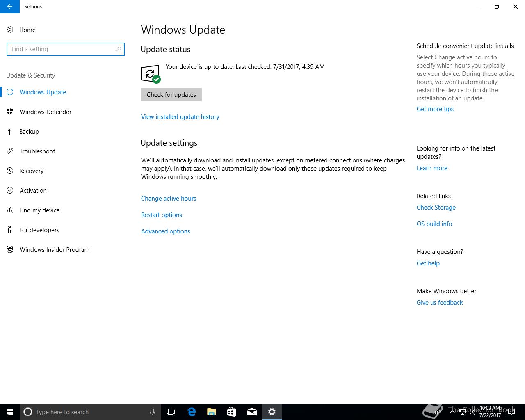Click the Find my device icon
Viewport: 525px width, 420px height.
[10, 210]
